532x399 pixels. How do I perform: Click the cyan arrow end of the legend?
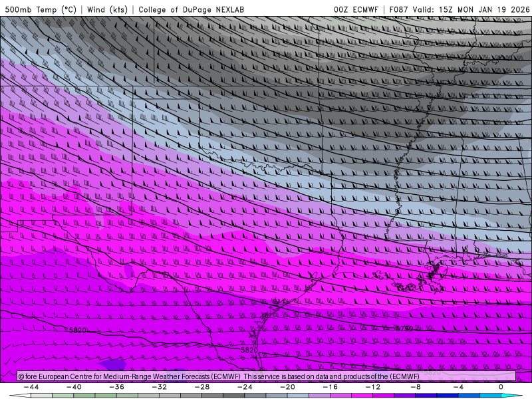(x=511, y=396)
